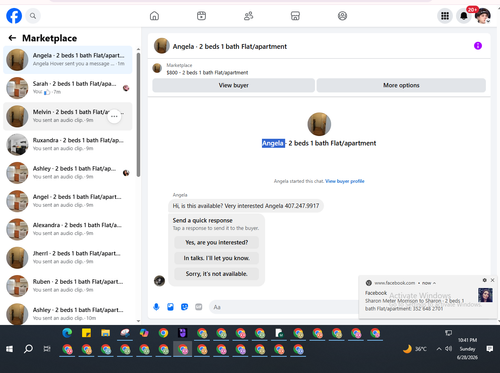Open the Angel conversation
The height and width of the screenshot is (373, 500).
(68, 201)
